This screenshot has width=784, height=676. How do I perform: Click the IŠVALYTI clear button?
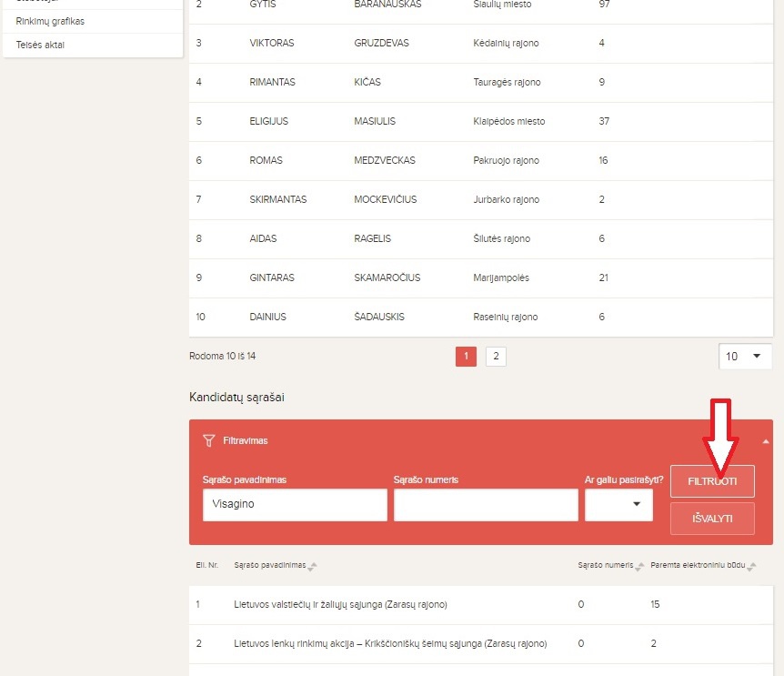coord(712,519)
